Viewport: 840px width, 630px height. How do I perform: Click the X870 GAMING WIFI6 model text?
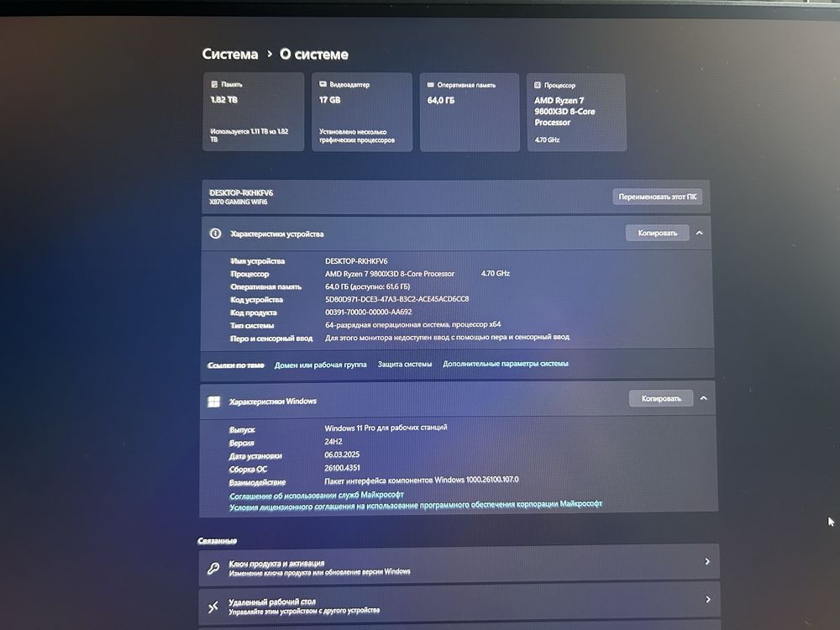click(238, 202)
